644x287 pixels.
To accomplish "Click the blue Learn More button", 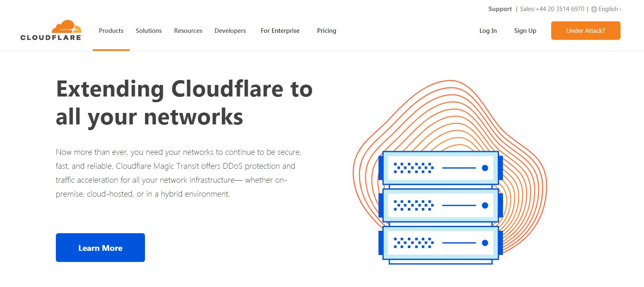I will coord(100,248).
